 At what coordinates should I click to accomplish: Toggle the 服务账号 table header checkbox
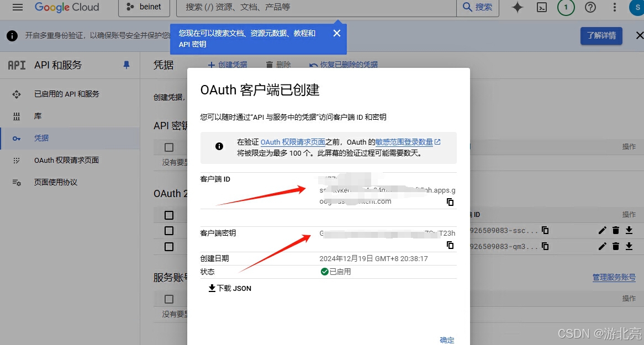(x=169, y=299)
